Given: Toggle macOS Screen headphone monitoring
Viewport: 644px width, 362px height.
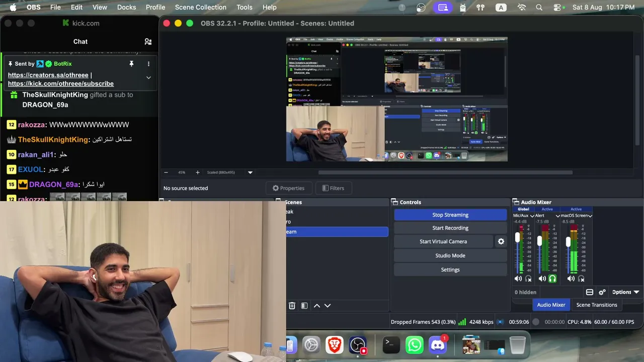Looking at the screenshot, I should click(581, 279).
